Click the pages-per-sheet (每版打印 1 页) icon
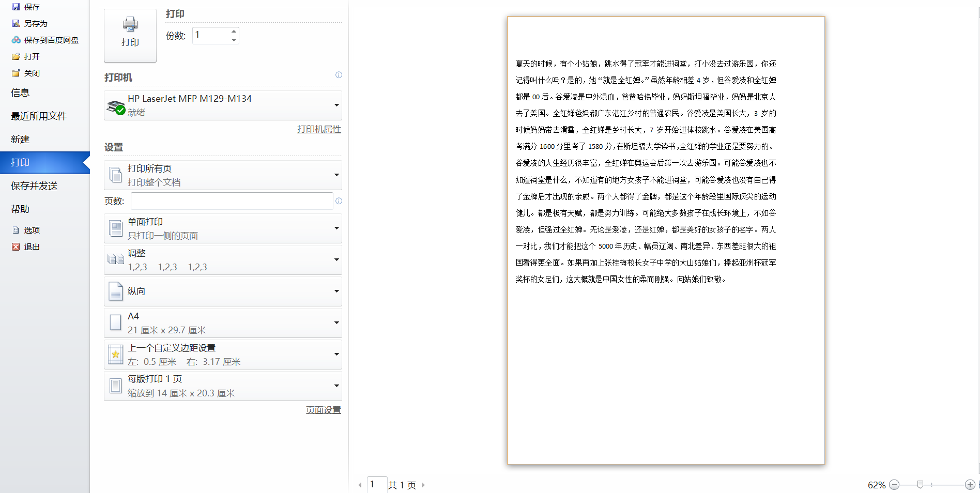Viewport: 980px width, 493px height. pos(115,386)
